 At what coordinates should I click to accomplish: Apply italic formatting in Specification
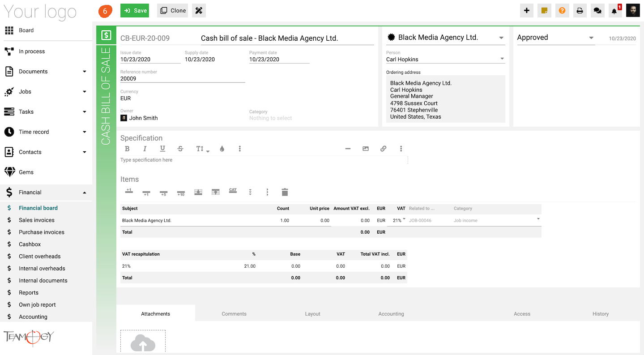[145, 149]
